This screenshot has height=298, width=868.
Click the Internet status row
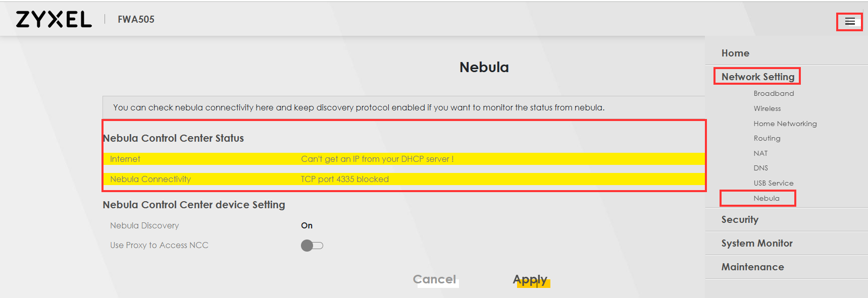pyautogui.click(x=403, y=159)
